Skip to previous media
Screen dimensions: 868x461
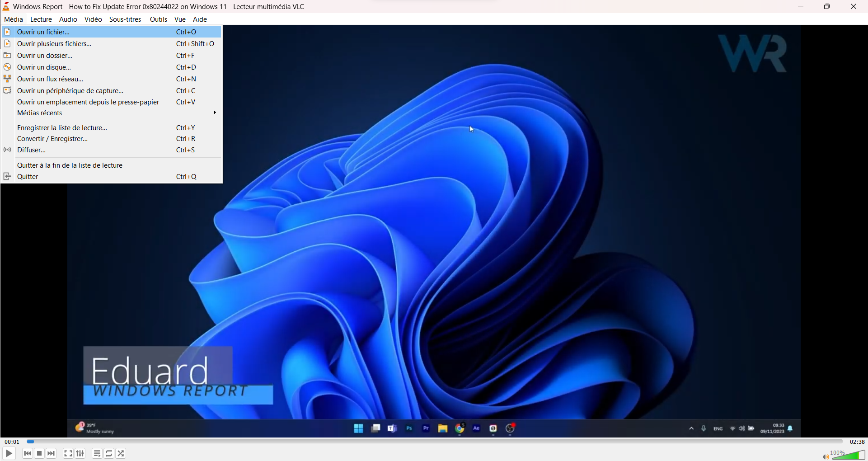(x=28, y=453)
